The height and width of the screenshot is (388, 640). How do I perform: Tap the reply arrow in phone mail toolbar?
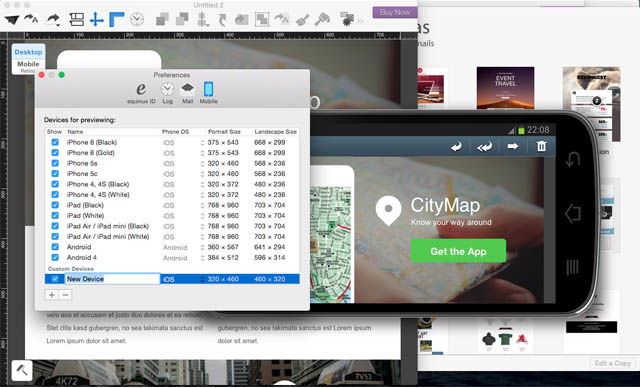(x=456, y=146)
